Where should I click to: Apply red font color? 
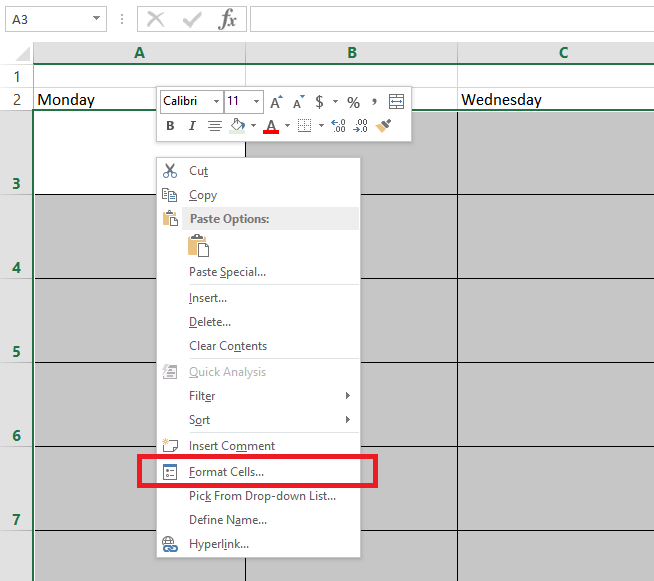[x=271, y=126]
